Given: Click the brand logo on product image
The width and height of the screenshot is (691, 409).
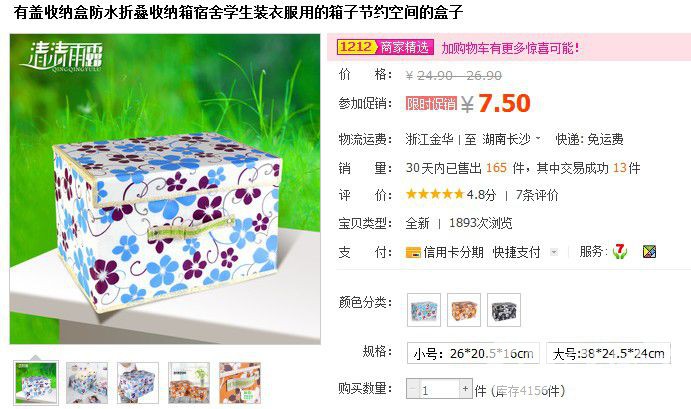Looking at the screenshot, I should coord(61,57).
